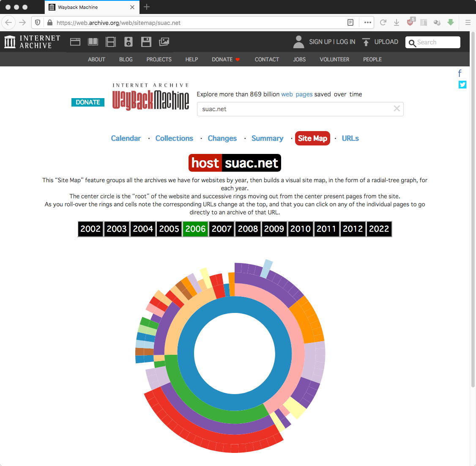Open a new browser tab

coord(147,7)
